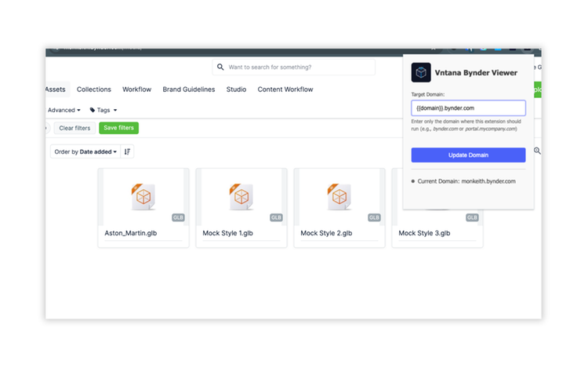Image resolution: width=588 pixels, height=368 pixels.
Task: Toggle the sort direction icon
Action: point(127,151)
